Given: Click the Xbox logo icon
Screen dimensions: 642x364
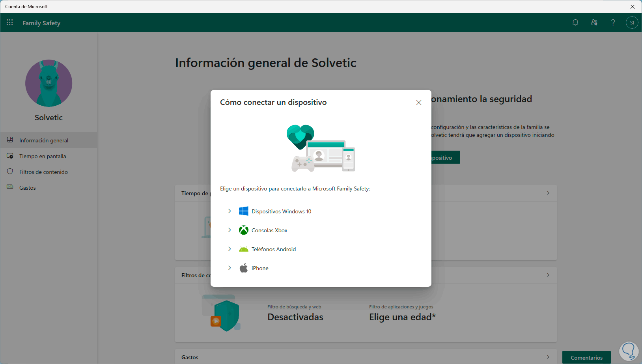Looking at the screenshot, I should pyautogui.click(x=244, y=230).
